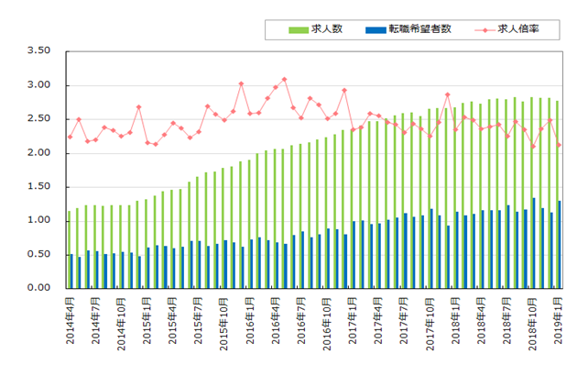Click the 2017年7月 x-axis label
This screenshot has height=365, width=588.
404,321
